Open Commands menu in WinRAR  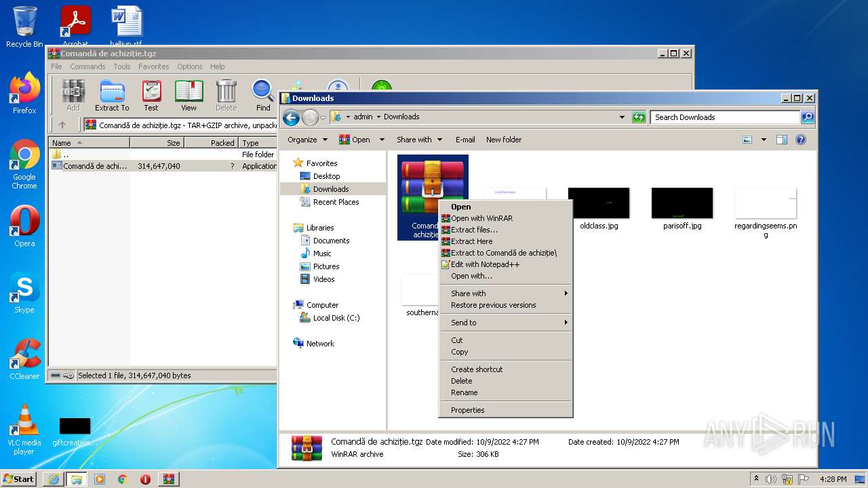[x=87, y=66]
